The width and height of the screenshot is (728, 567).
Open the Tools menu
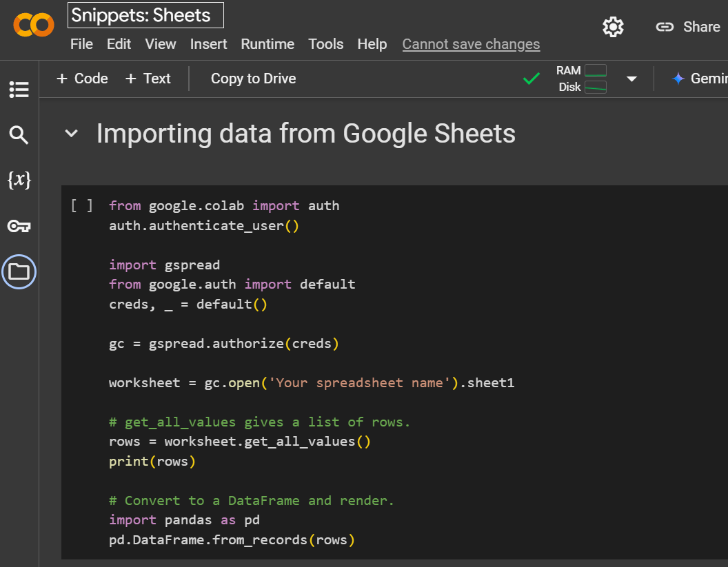[x=326, y=44]
